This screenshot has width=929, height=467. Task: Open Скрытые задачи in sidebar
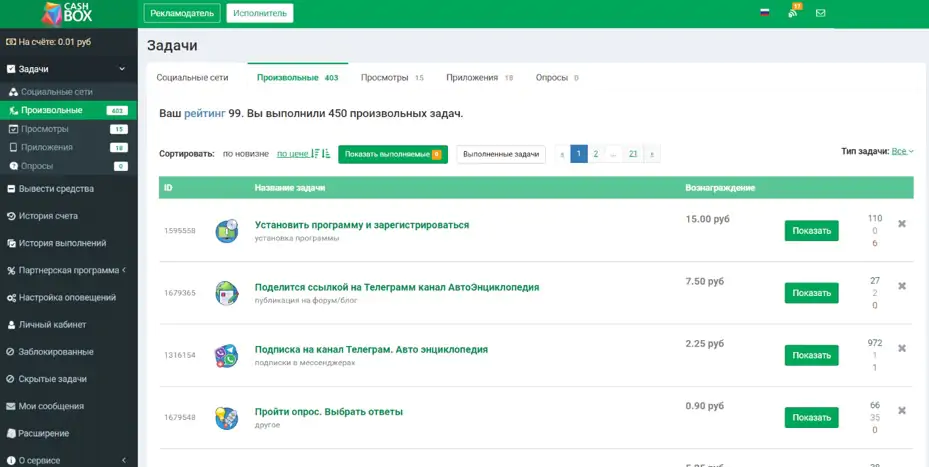pos(69,379)
